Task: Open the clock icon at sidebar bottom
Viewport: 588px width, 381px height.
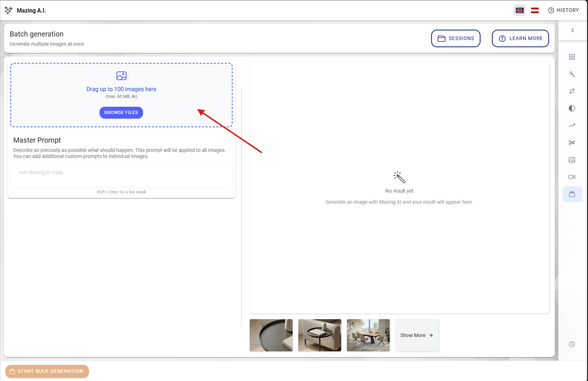Action: (x=572, y=344)
